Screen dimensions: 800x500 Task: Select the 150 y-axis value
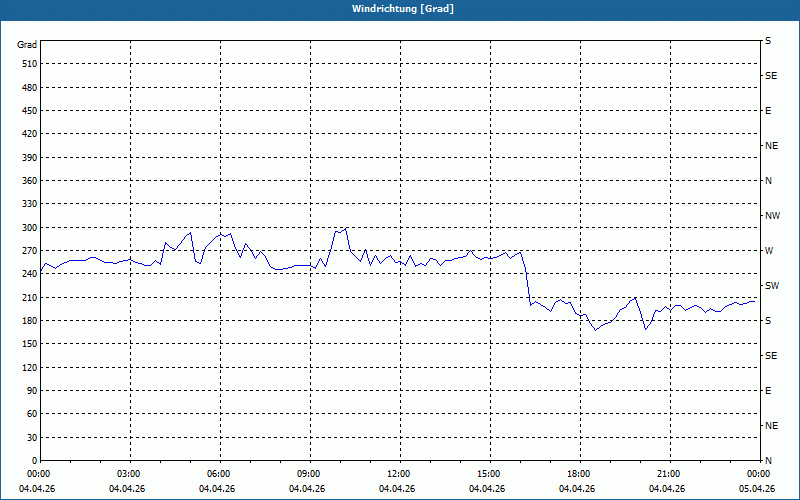(x=30, y=344)
